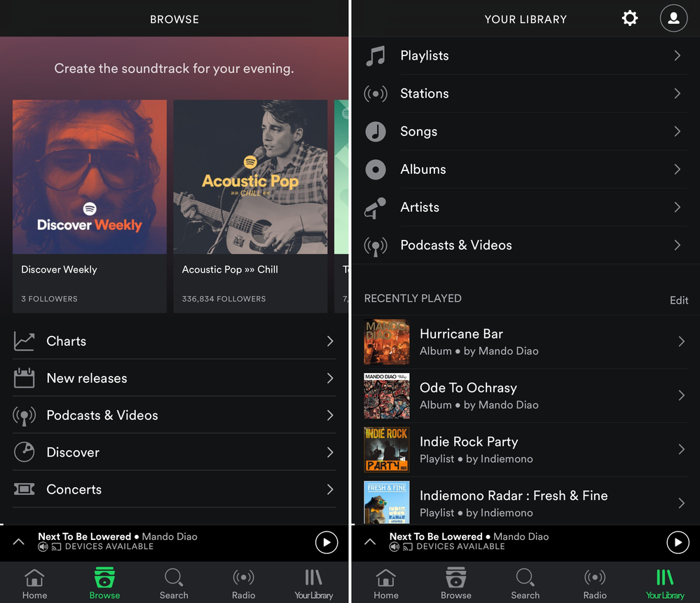Screen dimensions: 700x603
Task: Open Search tab on Your Library screen
Action: coord(526,583)
